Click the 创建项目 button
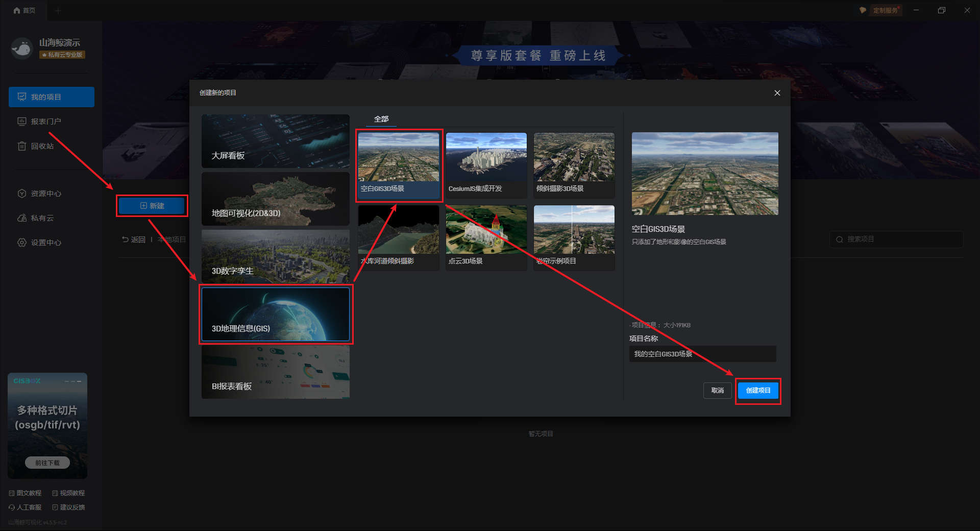The image size is (980, 531). point(758,391)
